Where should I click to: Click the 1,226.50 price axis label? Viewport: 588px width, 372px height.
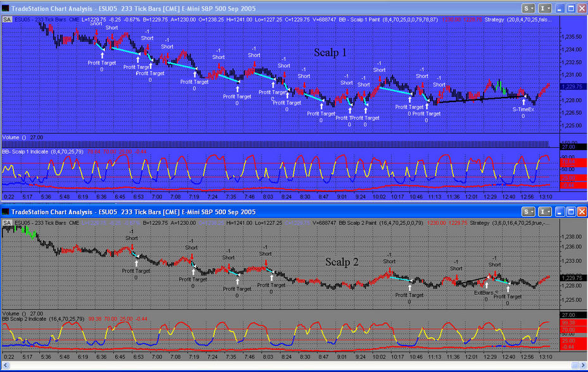point(572,113)
